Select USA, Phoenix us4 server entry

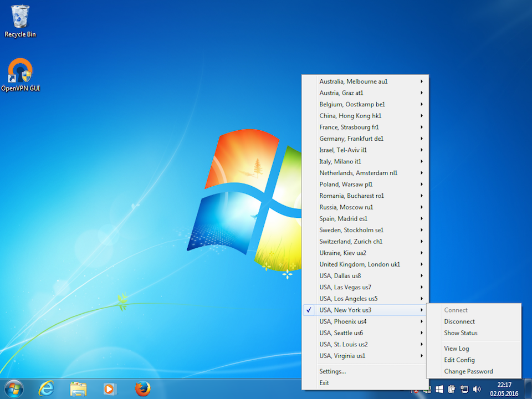[x=365, y=321]
